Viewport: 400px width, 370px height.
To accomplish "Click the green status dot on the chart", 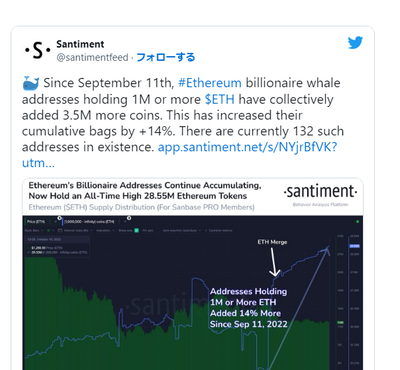I will tap(357, 221).
